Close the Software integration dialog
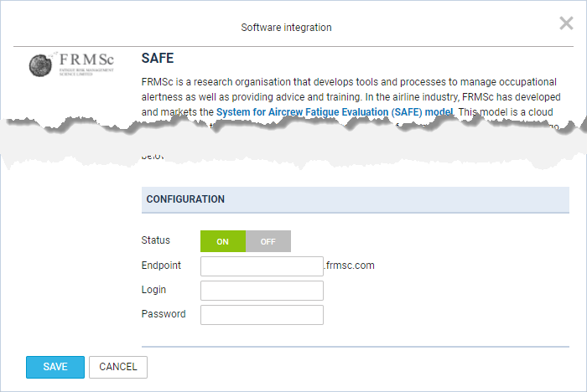Image resolution: width=587 pixels, height=392 pixels. (566, 23)
